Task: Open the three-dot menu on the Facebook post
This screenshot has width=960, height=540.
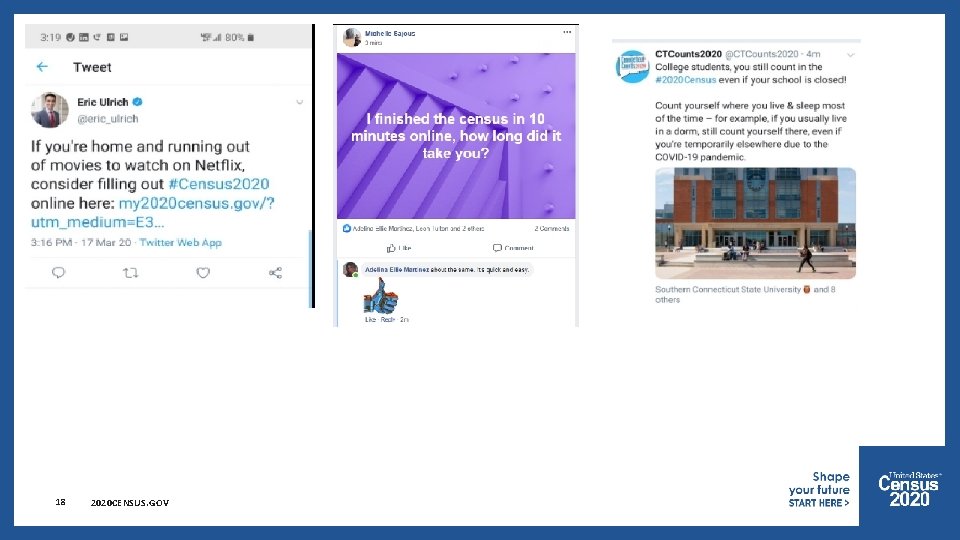Action: point(567,32)
